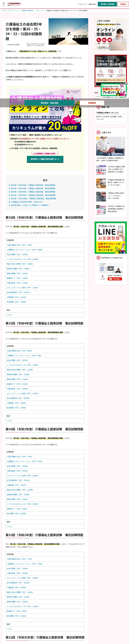Click the AGAROOT Academy logo in header

pos(4,4)
